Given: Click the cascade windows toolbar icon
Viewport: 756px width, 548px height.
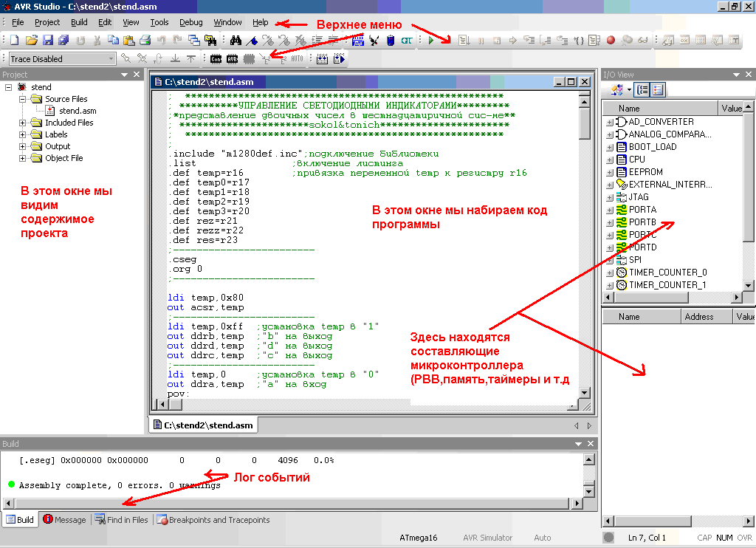Looking at the screenshot, I should click(194, 41).
